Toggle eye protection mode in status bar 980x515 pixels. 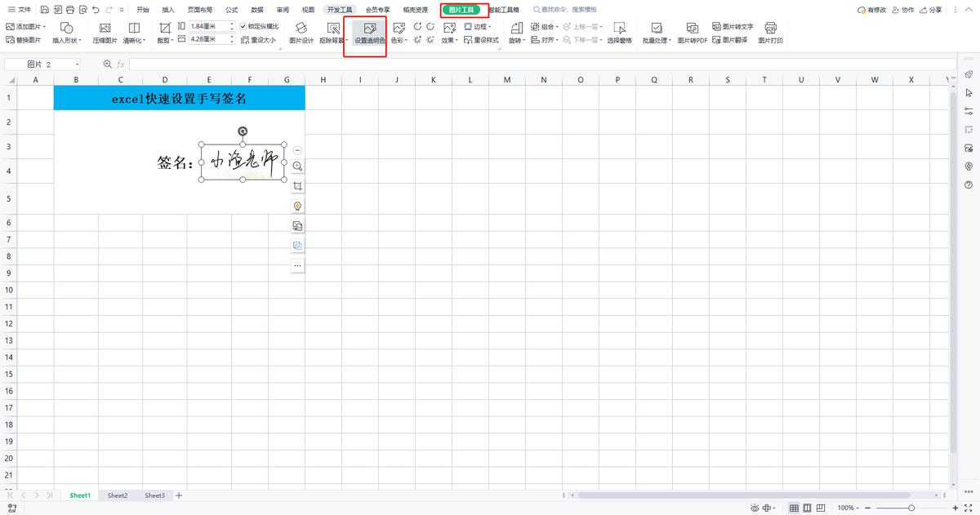(754, 508)
